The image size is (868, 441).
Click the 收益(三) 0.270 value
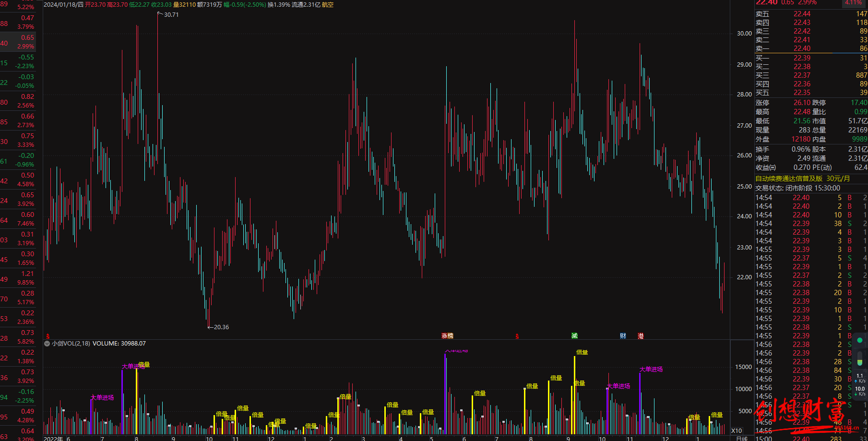pyautogui.click(x=802, y=167)
